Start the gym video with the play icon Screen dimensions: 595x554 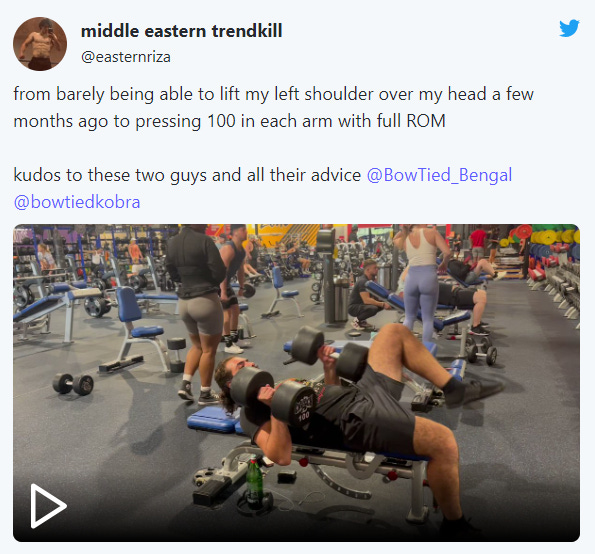pos(48,505)
